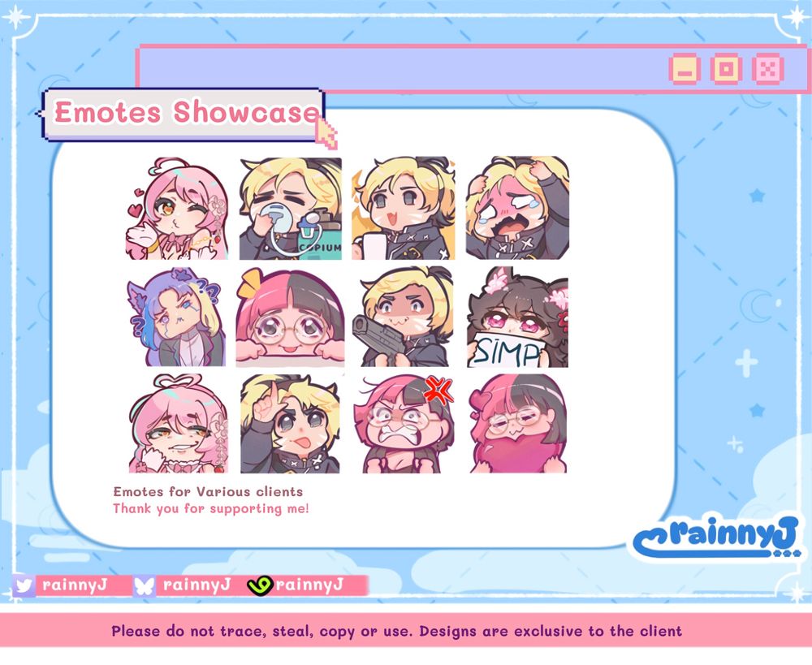The image size is (812, 665).
Task: Click the pixel maximize square icon
Action: click(726, 69)
